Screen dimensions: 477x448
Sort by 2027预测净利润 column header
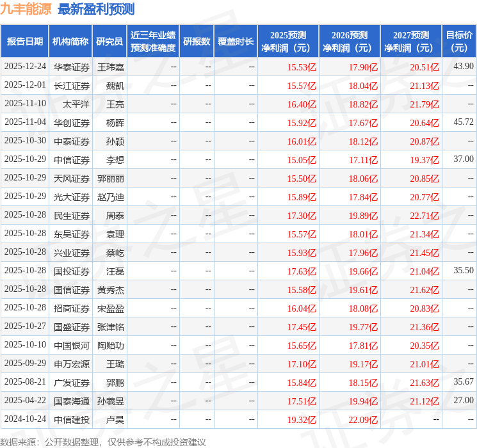tap(411, 42)
